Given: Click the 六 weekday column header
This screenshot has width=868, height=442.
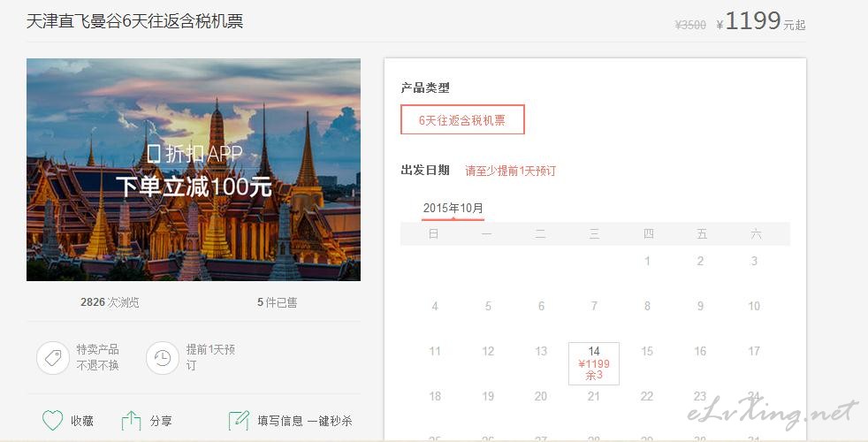Looking at the screenshot, I should [x=756, y=233].
